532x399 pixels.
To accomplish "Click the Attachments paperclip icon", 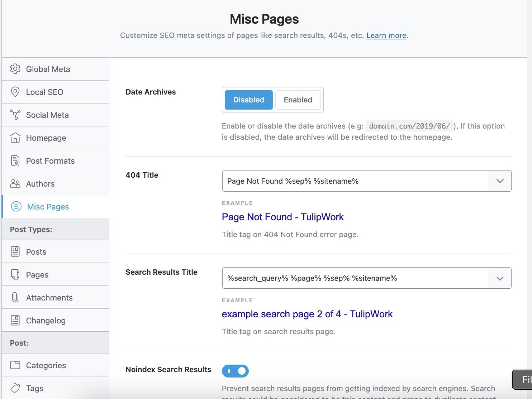I will click(x=15, y=297).
